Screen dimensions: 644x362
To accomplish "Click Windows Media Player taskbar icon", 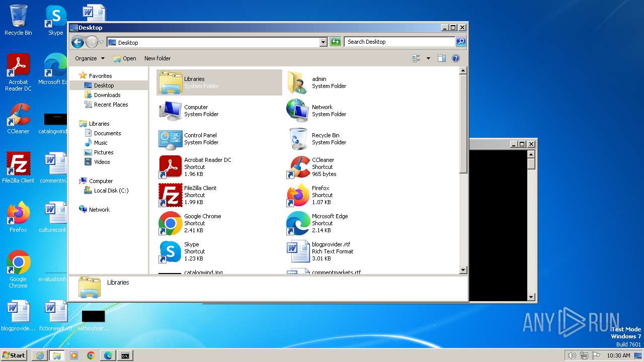I will coord(74,355).
